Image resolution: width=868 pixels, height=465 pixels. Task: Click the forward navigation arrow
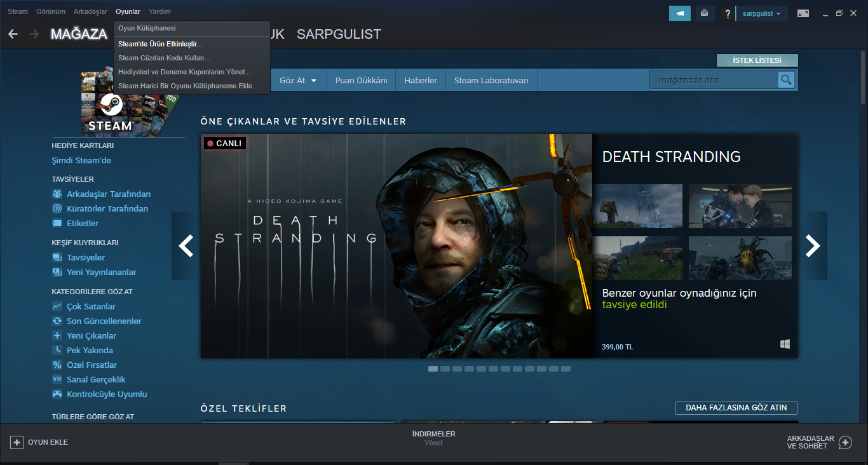[34, 34]
